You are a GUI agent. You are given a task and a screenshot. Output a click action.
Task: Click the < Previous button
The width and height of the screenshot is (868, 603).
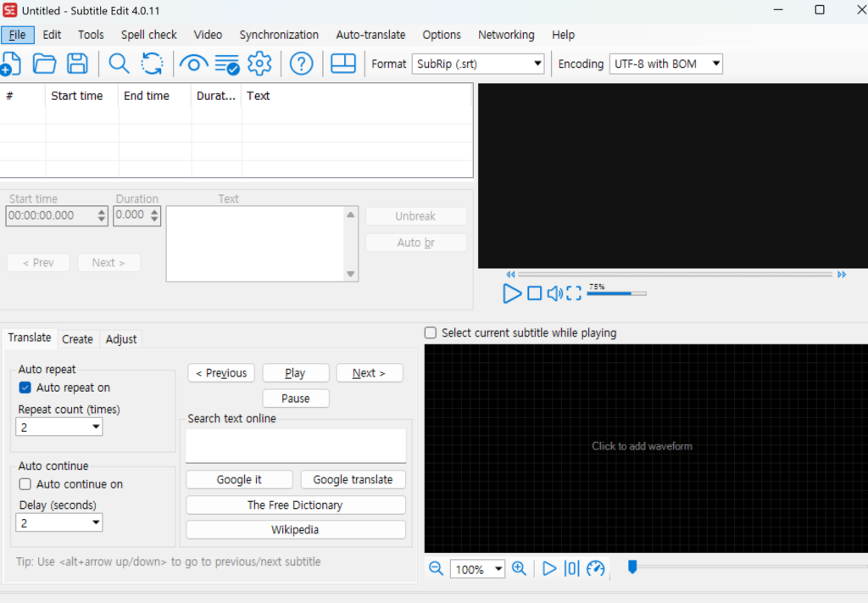221,372
